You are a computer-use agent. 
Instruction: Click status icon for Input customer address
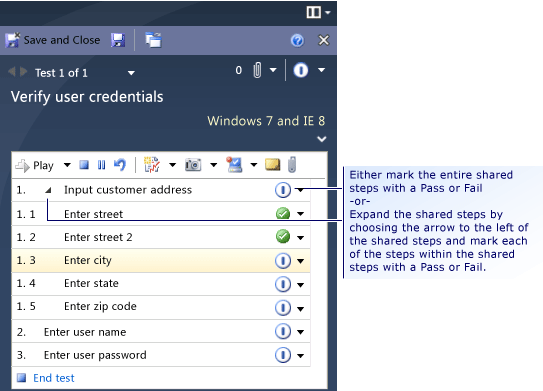283,190
